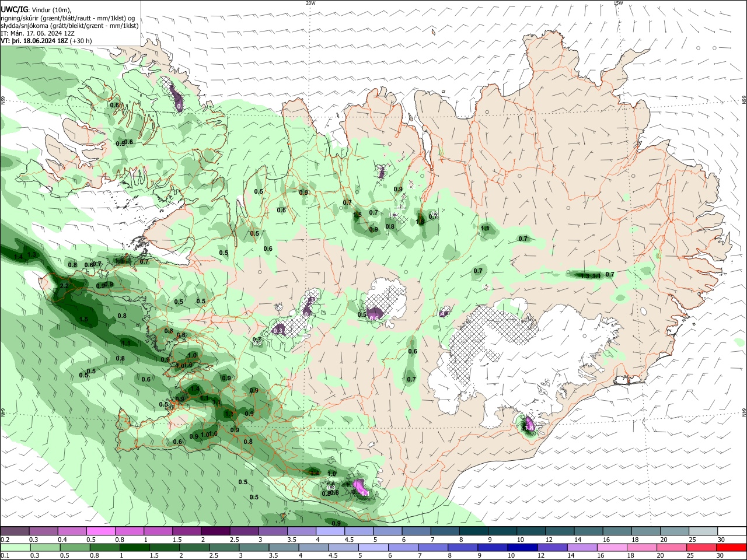The width and height of the screenshot is (747, 560).
Task: Select the bright pink 0.5 snow legend swatch
Action: coord(101,531)
